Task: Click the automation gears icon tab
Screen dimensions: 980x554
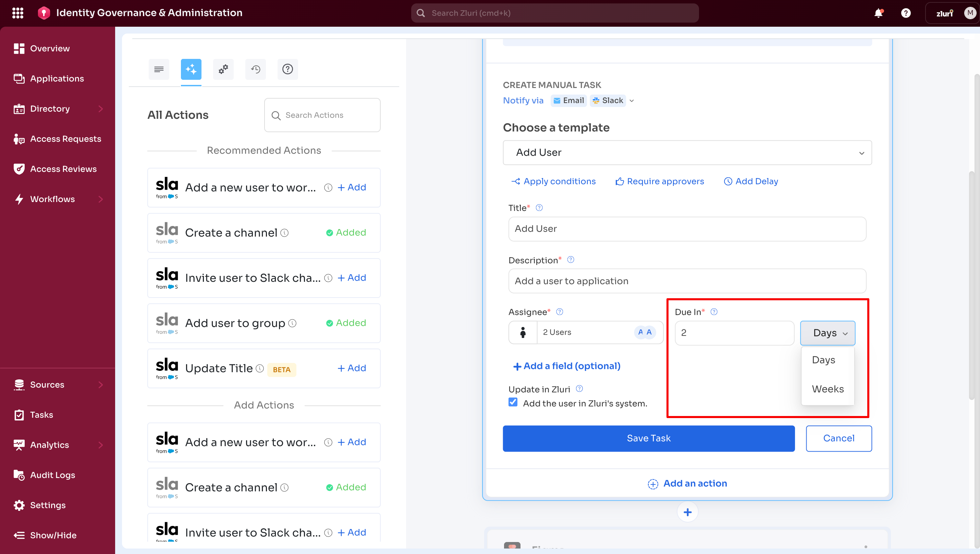Action: click(x=223, y=69)
